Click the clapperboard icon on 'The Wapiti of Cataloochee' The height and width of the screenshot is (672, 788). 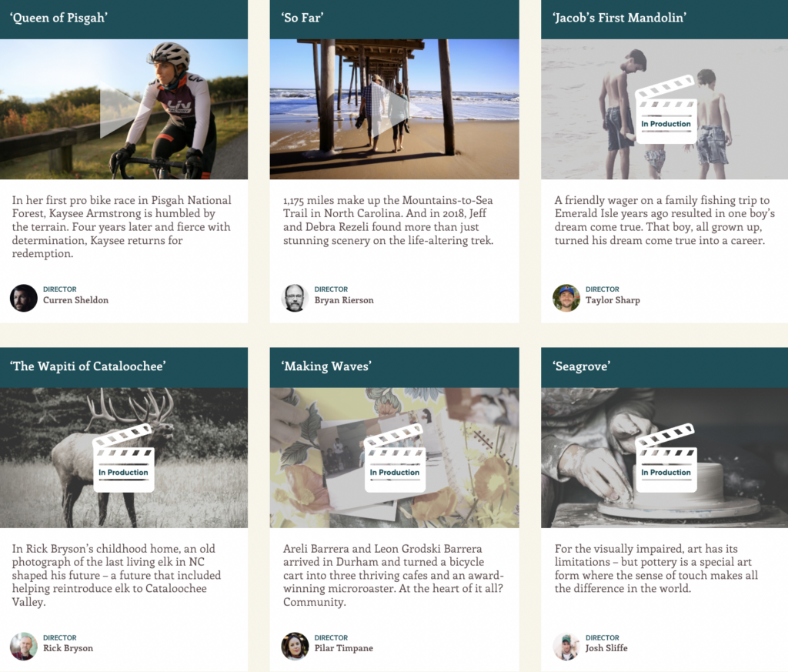coord(124,458)
